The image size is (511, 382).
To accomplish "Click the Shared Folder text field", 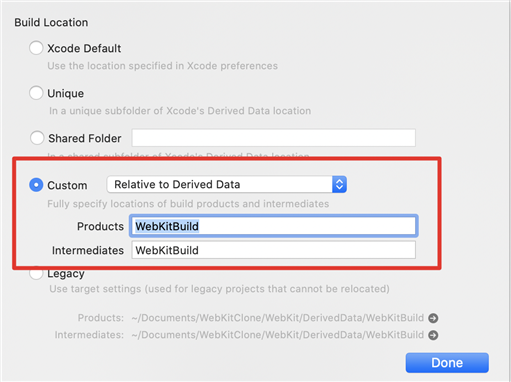I will pos(274,138).
